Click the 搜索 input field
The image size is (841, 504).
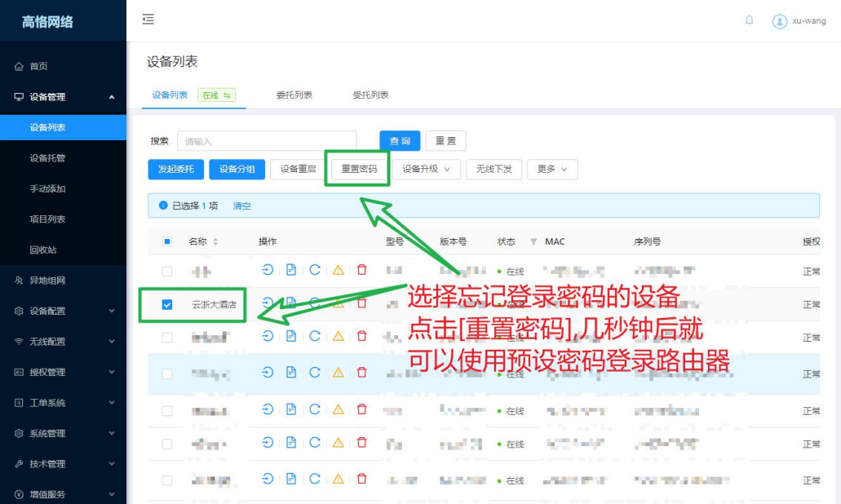(x=267, y=141)
